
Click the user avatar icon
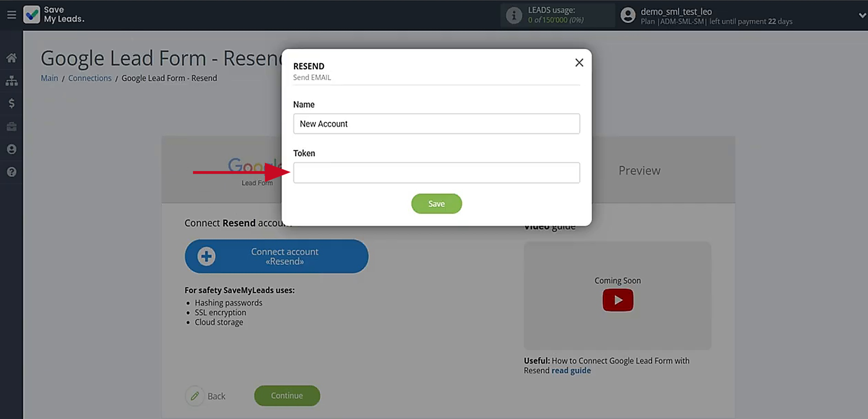tap(628, 15)
